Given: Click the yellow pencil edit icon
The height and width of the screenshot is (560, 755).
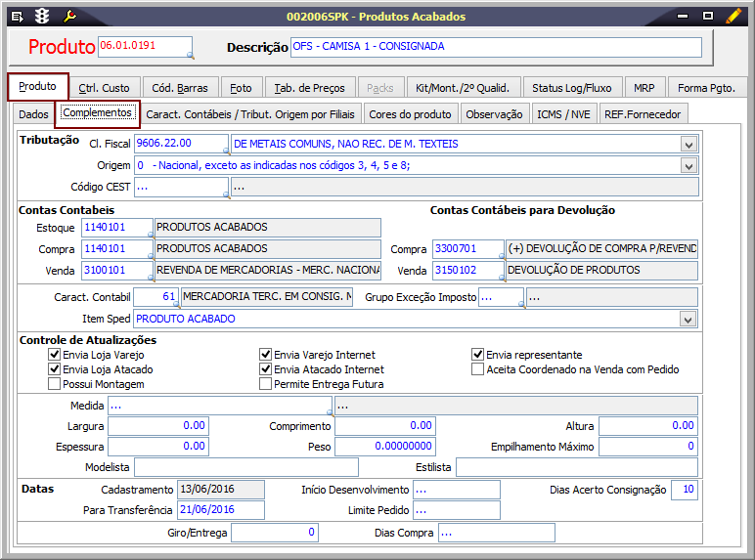Looking at the screenshot, I should [x=733, y=16].
